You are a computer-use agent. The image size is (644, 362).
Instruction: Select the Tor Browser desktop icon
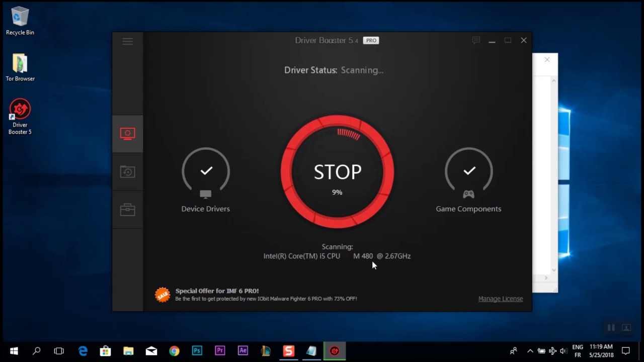coord(20,67)
